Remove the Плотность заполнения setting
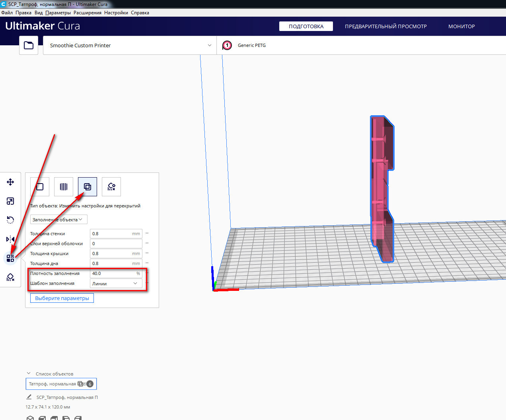The width and height of the screenshot is (506, 420). click(147, 273)
